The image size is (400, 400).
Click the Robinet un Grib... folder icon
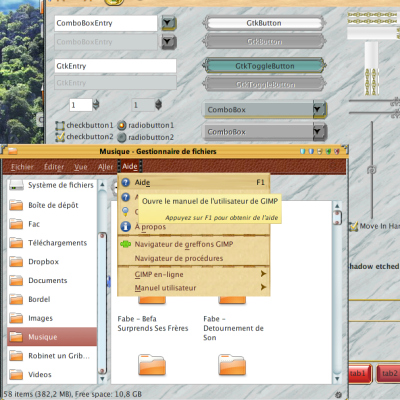tap(16, 356)
